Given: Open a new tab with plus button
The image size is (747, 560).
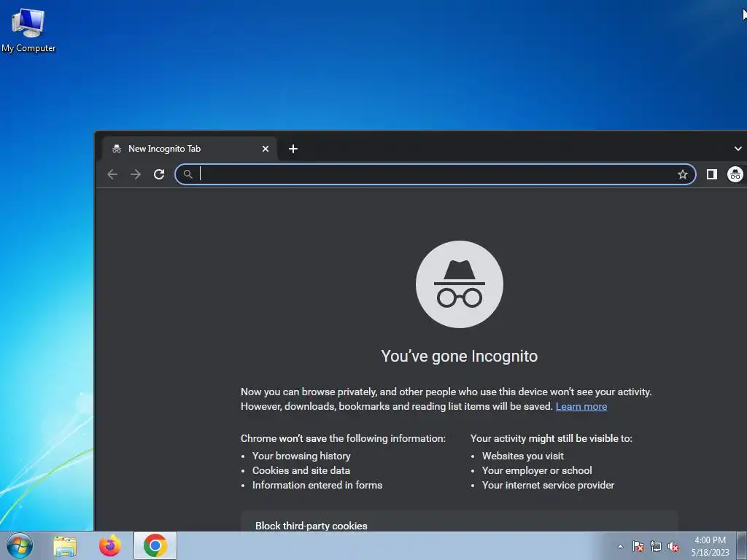Looking at the screenshot, I should coord(293,149).
